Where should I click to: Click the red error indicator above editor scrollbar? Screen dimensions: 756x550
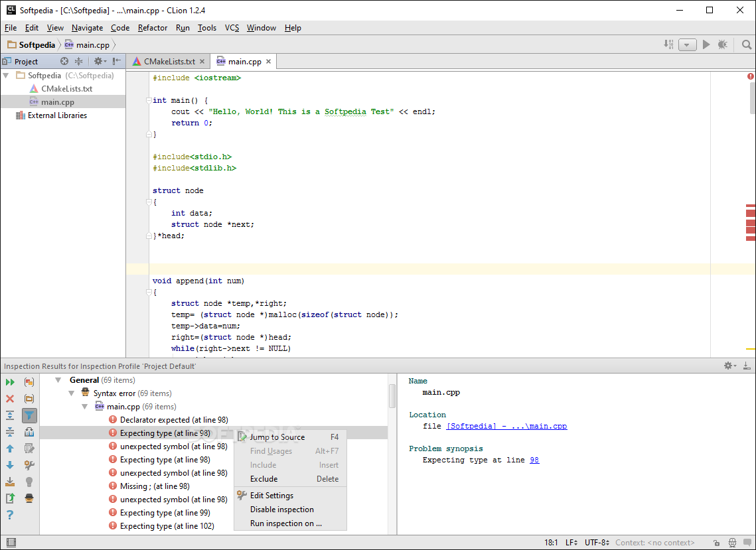[x=751, y=76]
